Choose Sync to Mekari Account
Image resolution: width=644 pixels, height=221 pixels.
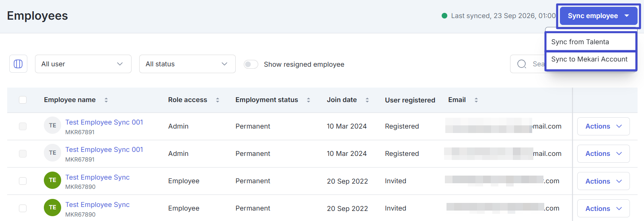[591, 59]
